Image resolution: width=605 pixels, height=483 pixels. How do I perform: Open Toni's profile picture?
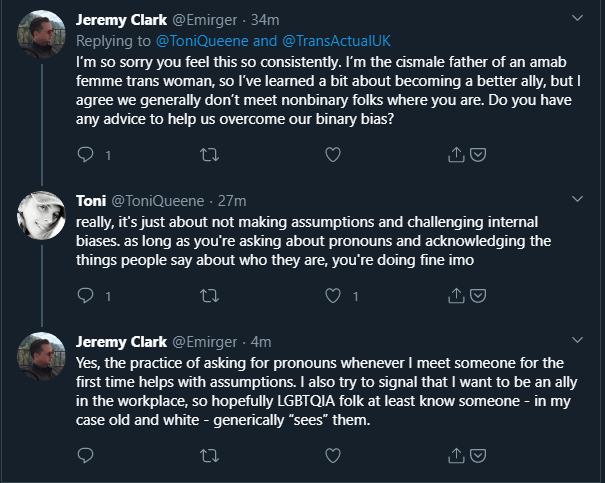[x=42, y=214]
